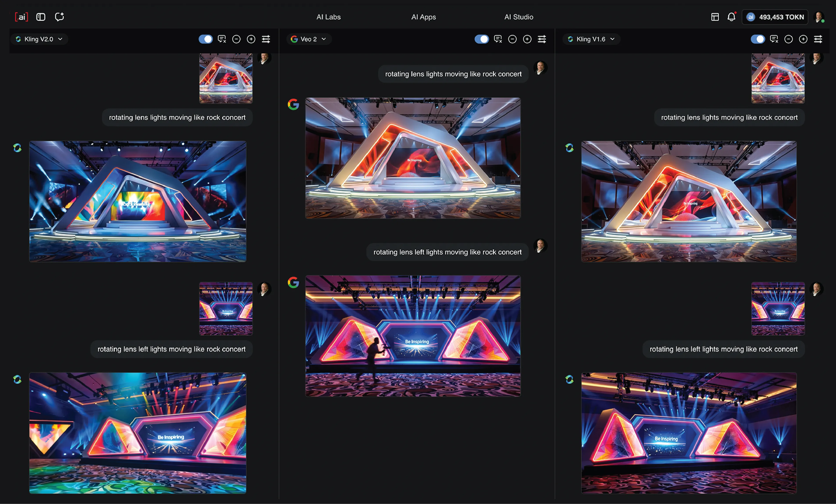Viewport: 836px width, 504px height.
Task: Start a new chat with plus icon
Action: coord(59,17)
